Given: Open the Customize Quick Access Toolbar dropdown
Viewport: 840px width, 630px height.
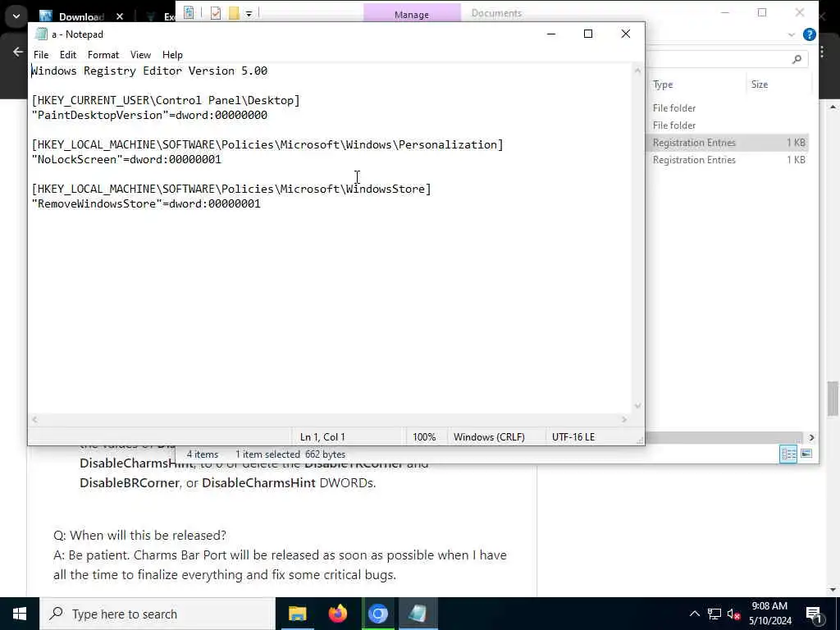Looking at the screenshot, I should click(x=249, y=13).
